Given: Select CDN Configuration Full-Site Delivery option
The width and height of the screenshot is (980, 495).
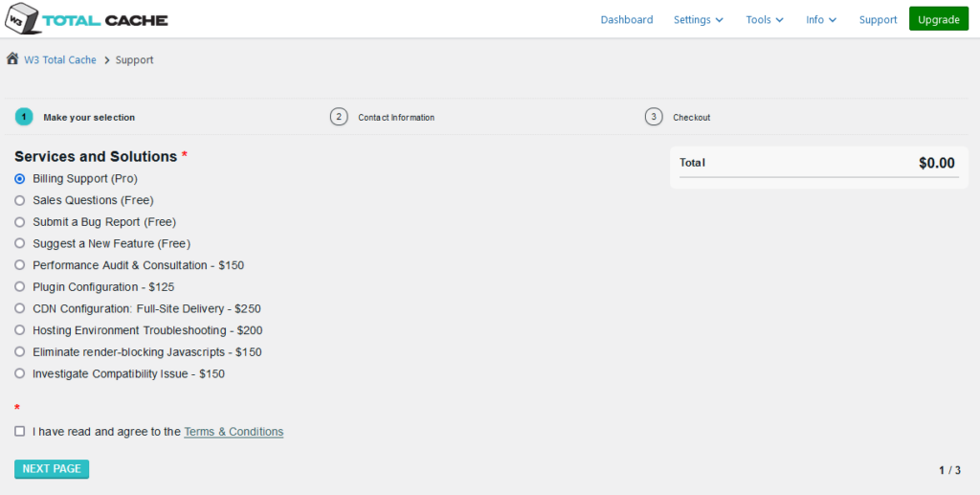Looking at the screenshot, I should [20, 308].
